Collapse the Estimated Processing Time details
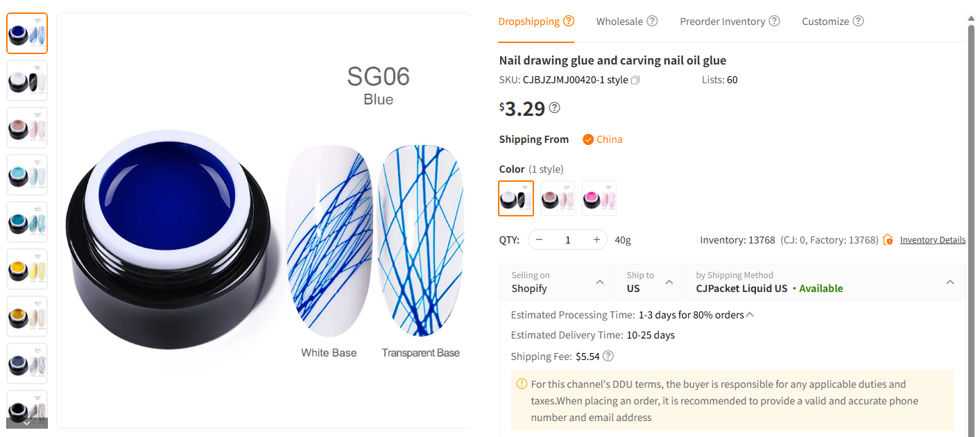 750,315
